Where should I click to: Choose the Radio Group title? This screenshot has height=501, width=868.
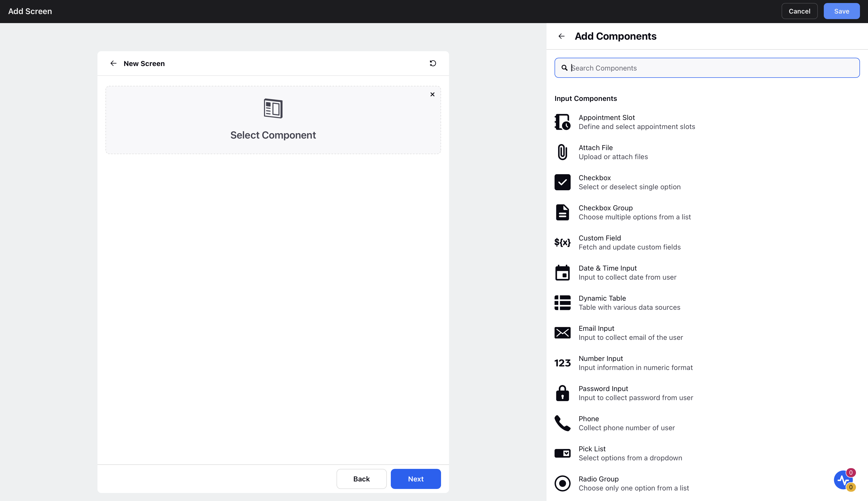[599, 479]
